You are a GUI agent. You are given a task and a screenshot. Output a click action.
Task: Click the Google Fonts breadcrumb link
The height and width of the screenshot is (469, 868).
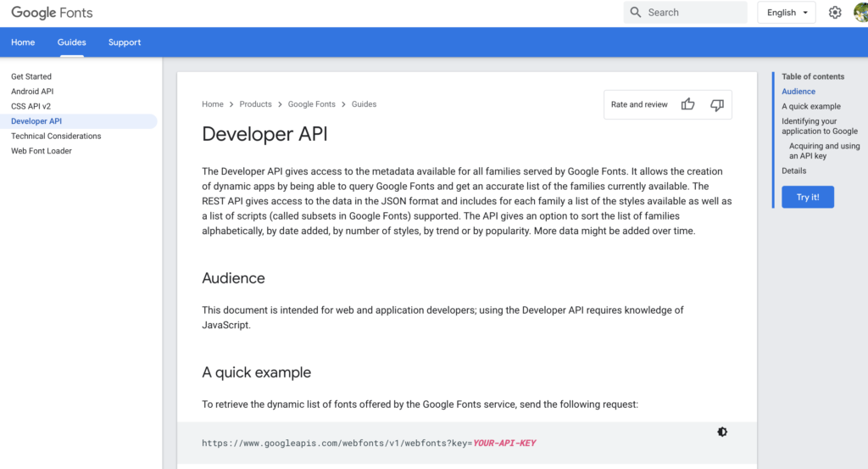(x=312, y=104)
